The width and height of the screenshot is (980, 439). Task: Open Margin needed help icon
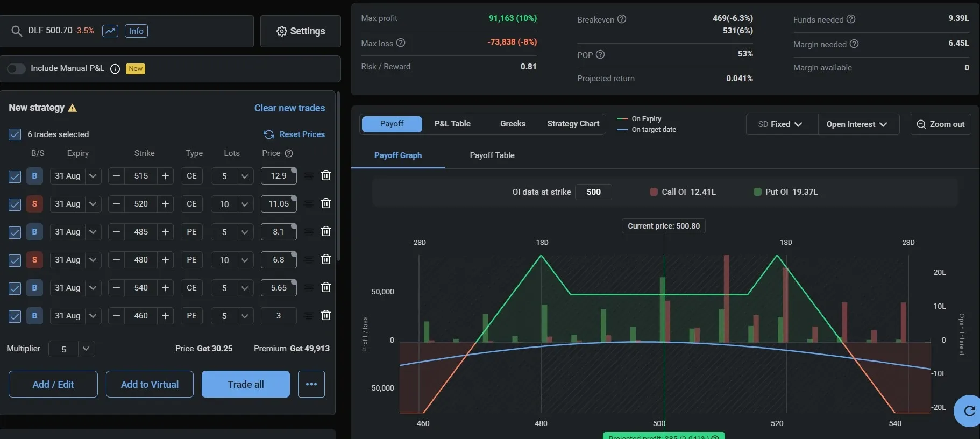click(x=854, y=44)
